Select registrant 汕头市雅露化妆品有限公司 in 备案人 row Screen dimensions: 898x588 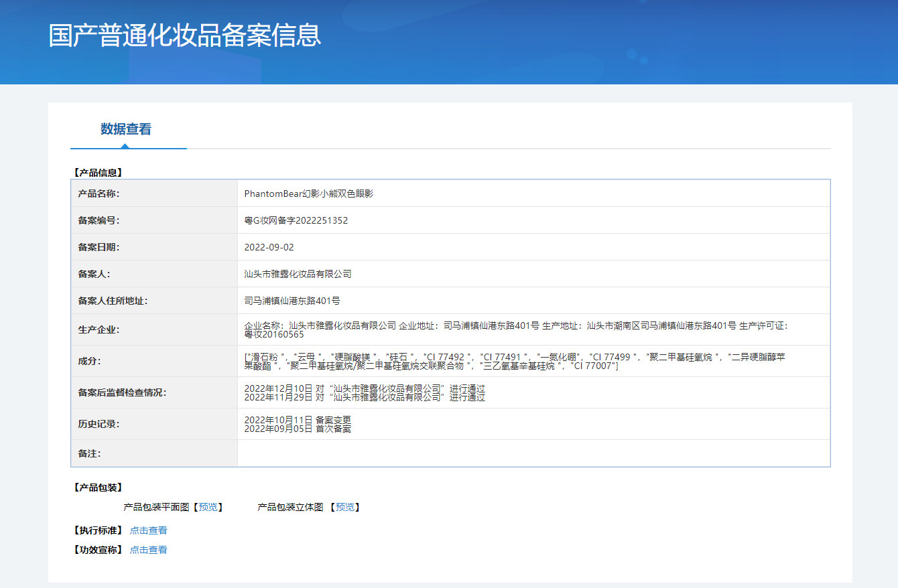pyautogui.click(x=298, y=274)
